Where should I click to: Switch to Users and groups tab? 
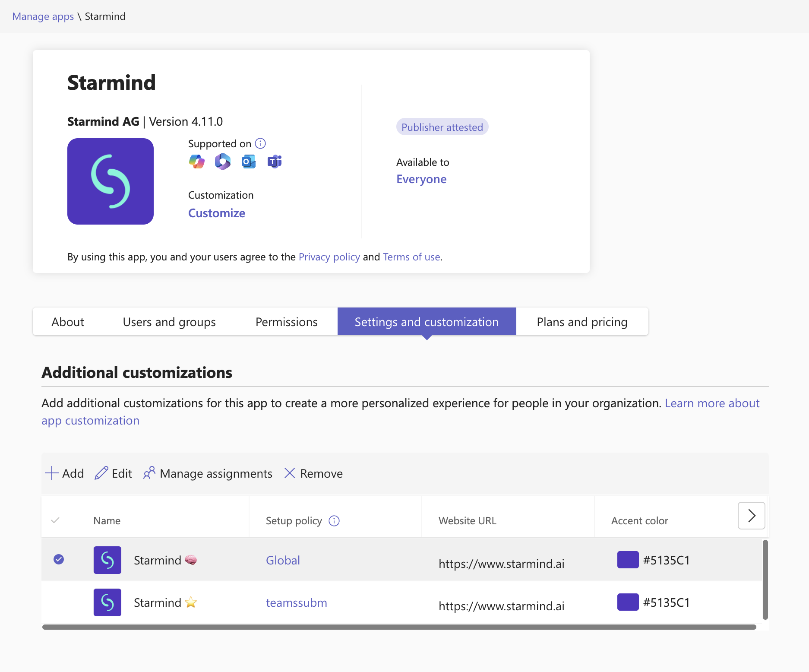(x=169, y=322)
